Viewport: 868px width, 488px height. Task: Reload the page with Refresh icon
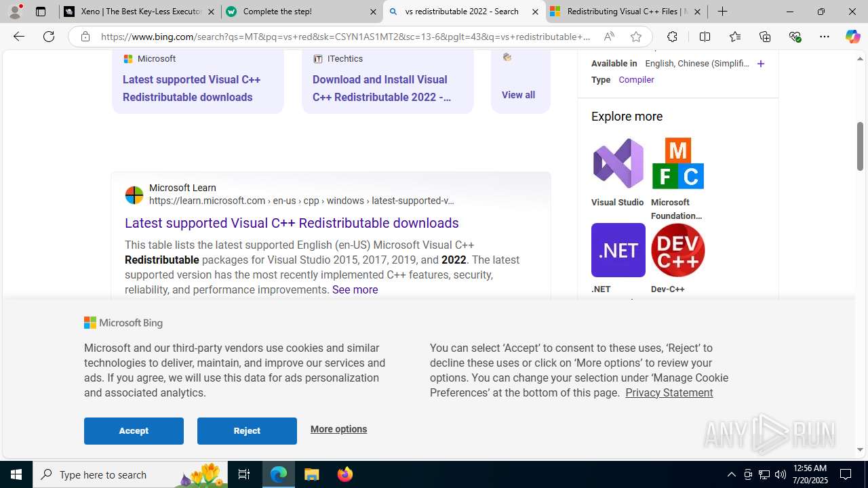tap(49, 37)
